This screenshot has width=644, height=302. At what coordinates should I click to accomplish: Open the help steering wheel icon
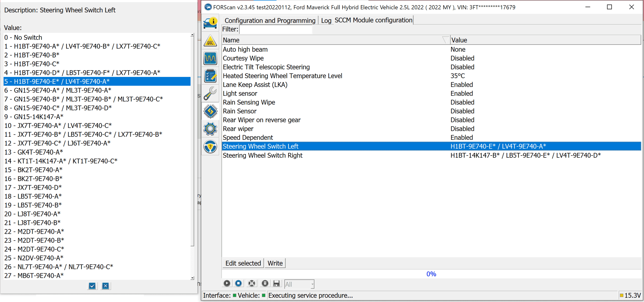click(210, 146)
